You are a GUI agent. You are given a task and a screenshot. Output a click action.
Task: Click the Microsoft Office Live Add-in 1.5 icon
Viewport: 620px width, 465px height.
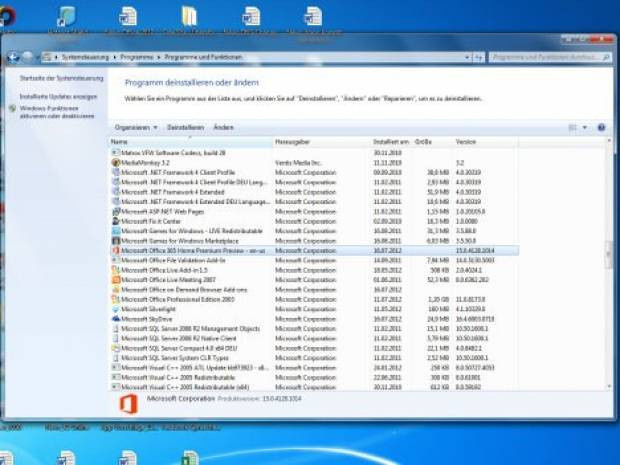(x=115, y=270)
